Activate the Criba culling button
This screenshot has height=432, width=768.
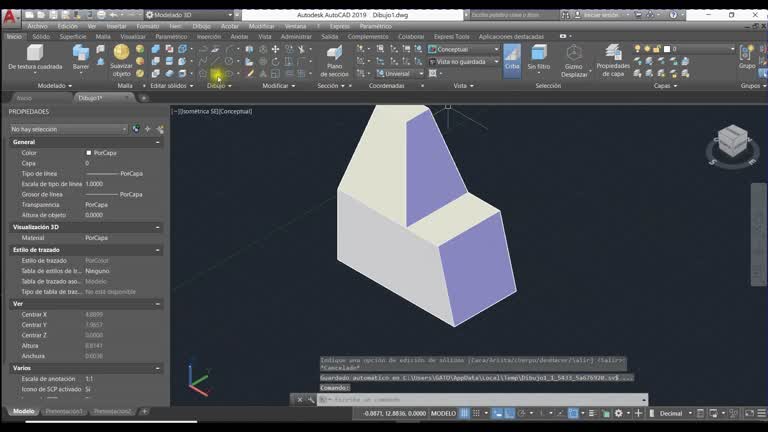pos(512,60)
